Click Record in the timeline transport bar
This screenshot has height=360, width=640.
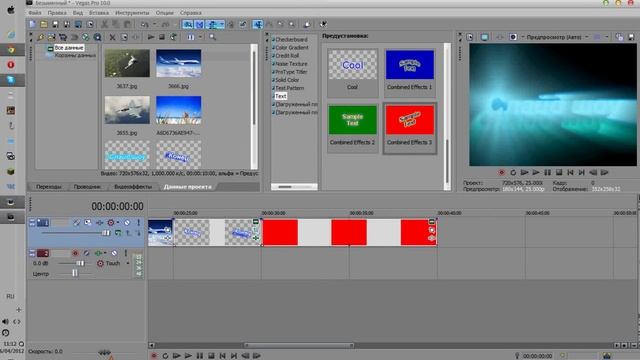tap(153, 356)
